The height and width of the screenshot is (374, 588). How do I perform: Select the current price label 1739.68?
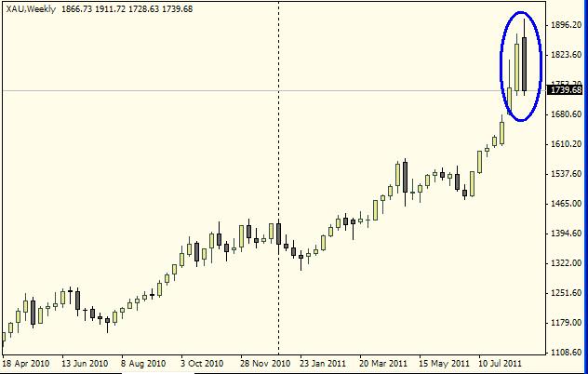[566, 90]
